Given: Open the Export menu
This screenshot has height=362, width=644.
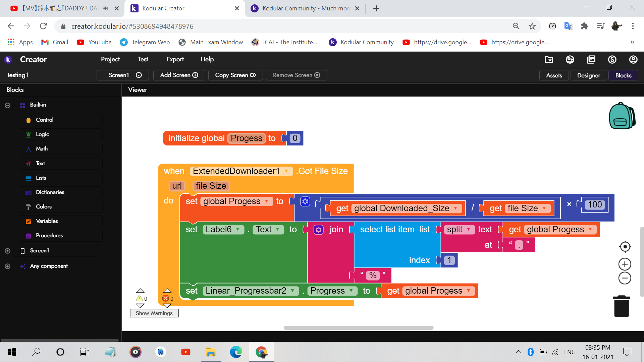Looking at the screenshot, I should (x=175, y=59).
